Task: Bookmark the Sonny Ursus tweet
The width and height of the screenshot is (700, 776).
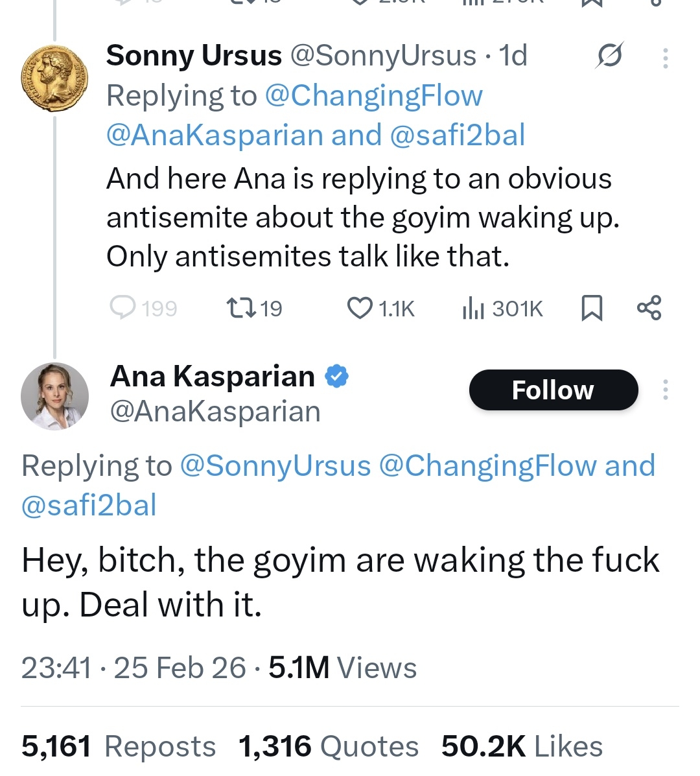Action: coord(591,308)
